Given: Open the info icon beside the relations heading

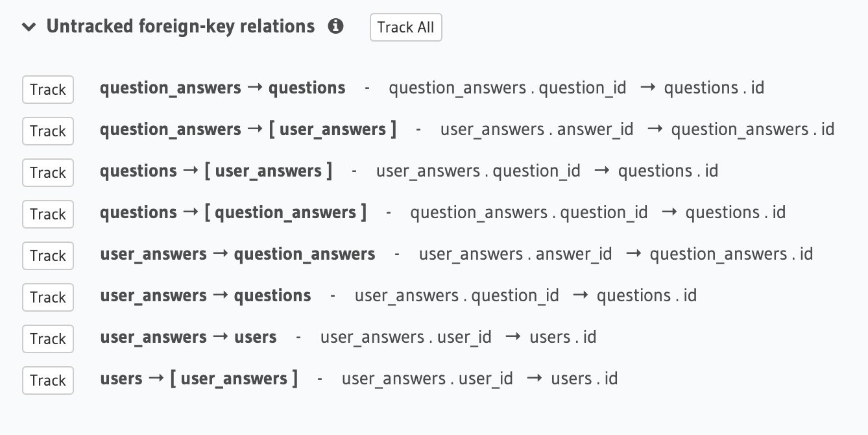Looking at the screenshot, I should click(335, 27).
